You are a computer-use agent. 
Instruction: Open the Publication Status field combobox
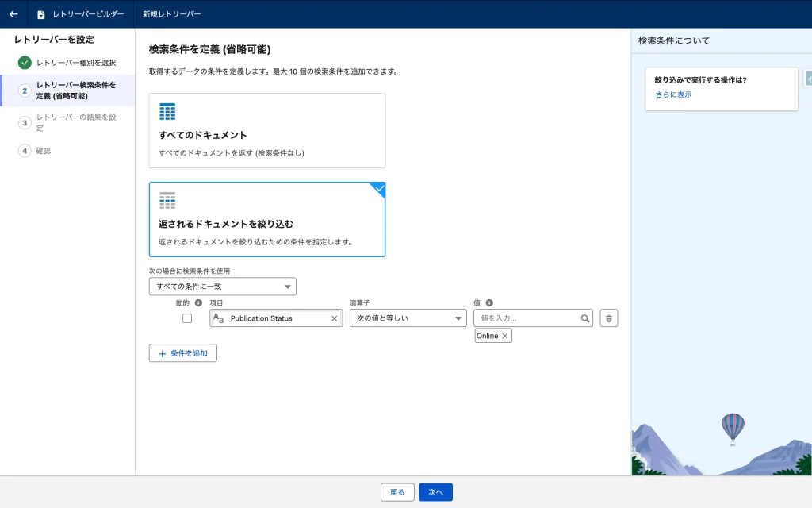click(x=270, y=318)
